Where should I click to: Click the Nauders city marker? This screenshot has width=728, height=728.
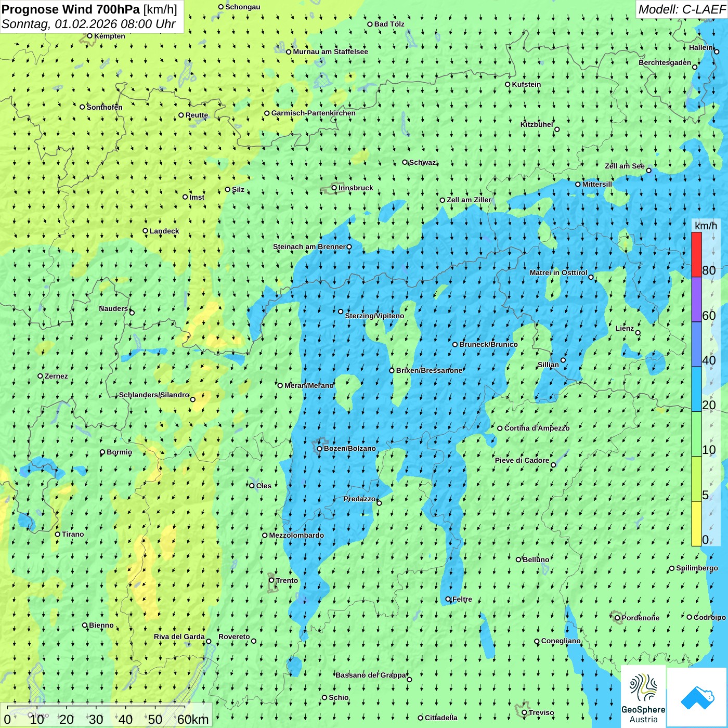[x=132, y=313]
